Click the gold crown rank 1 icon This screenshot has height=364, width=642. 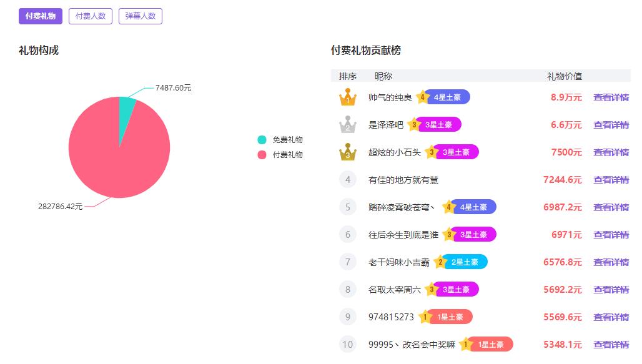[347, 97]
